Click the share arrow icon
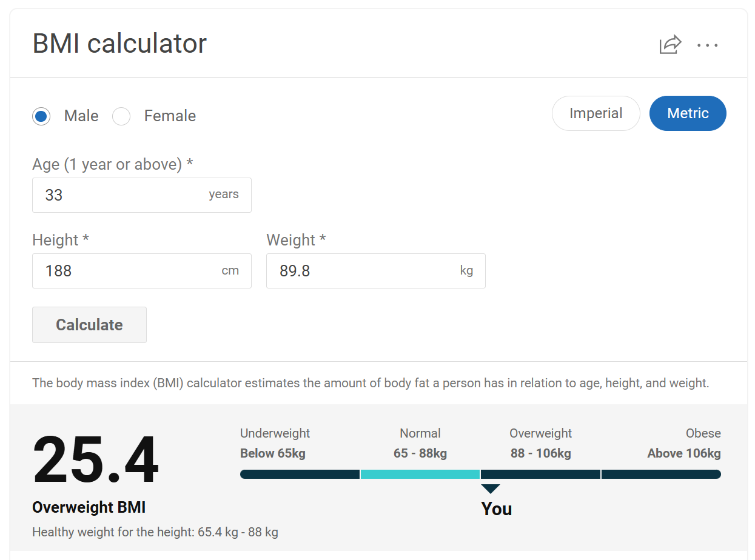The image size is (755, 560). click(670, 45)
